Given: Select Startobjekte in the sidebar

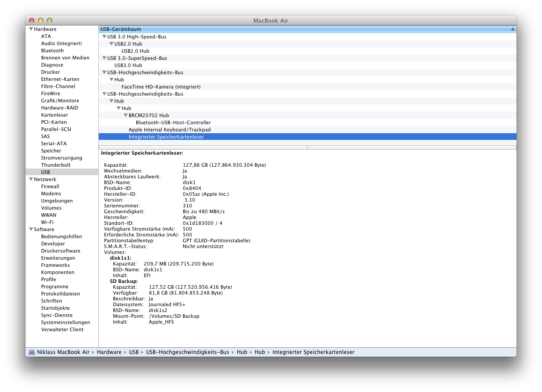Looking at the screenshot, I should point(55,308).
